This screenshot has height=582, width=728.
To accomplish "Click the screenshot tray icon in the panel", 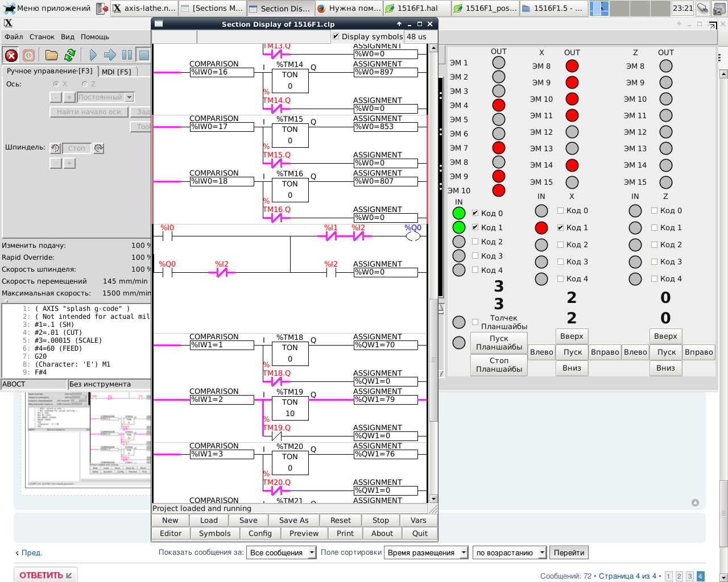I will pos(719,8).
